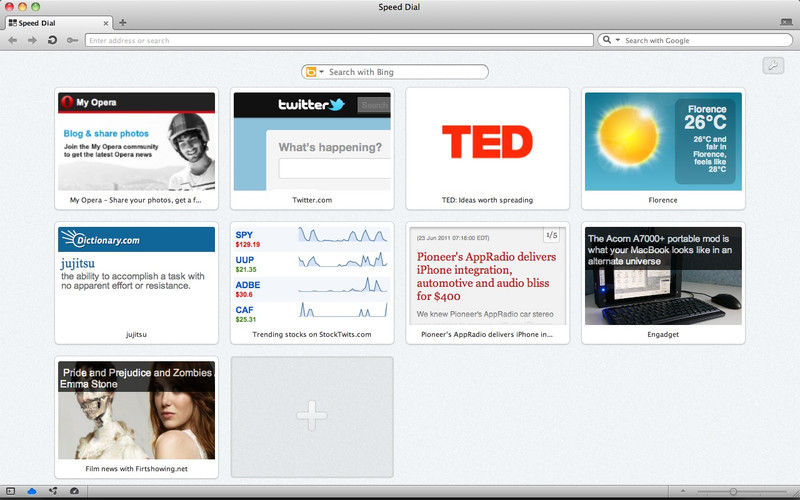Go back with the back arrow
Viewport: 800px width, 500px height.
13,40
